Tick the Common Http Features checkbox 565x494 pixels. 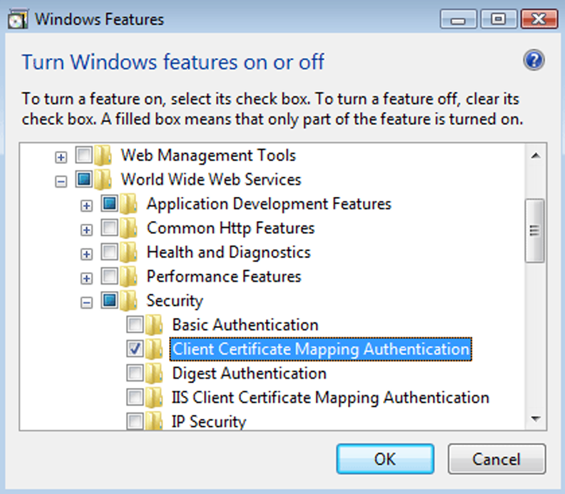[110, 228]
